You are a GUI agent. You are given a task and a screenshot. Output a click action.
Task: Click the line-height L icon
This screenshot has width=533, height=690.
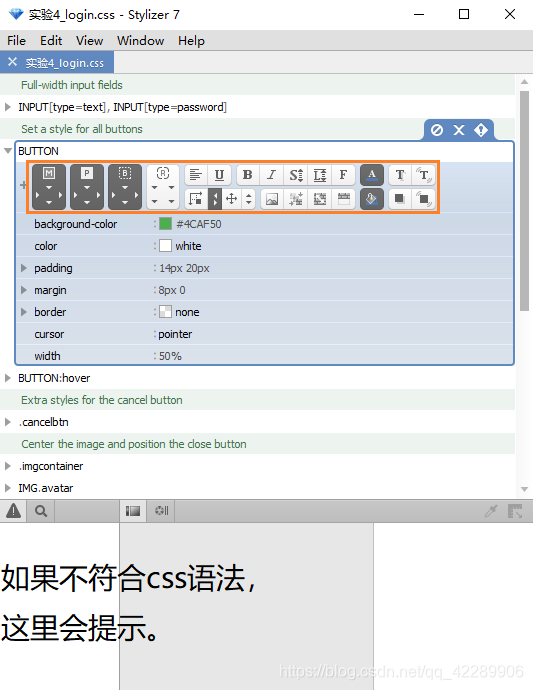coord(320,175)
